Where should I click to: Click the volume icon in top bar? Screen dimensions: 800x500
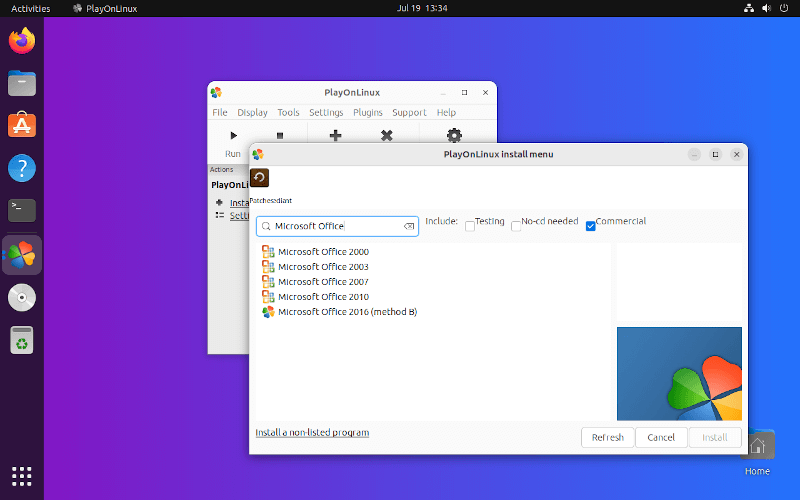click(766, 8)
